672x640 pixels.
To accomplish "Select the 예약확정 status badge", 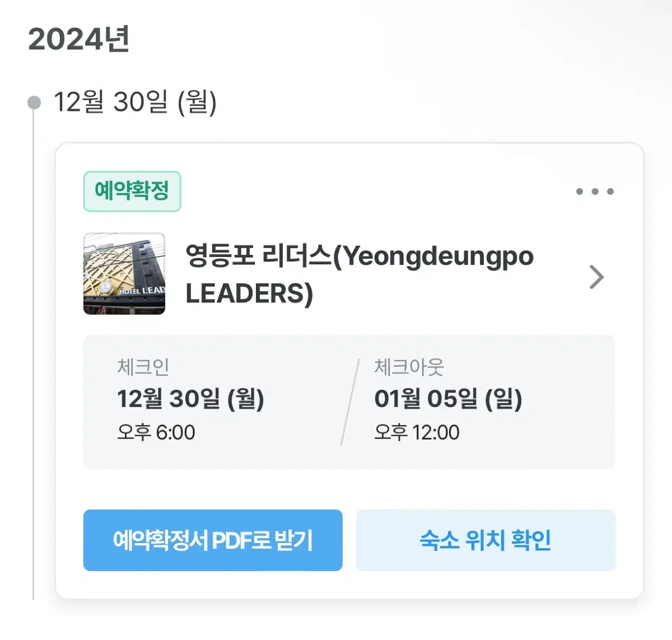I will coord(132,191).
